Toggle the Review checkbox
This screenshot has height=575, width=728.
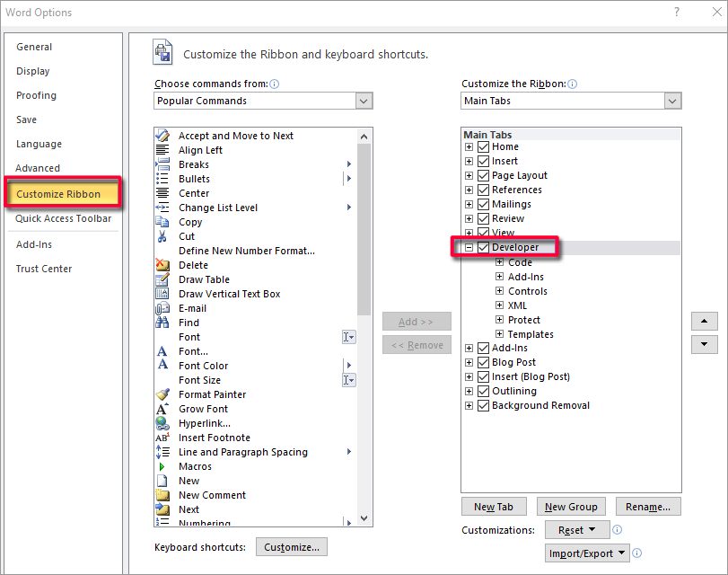coord(483,219)
